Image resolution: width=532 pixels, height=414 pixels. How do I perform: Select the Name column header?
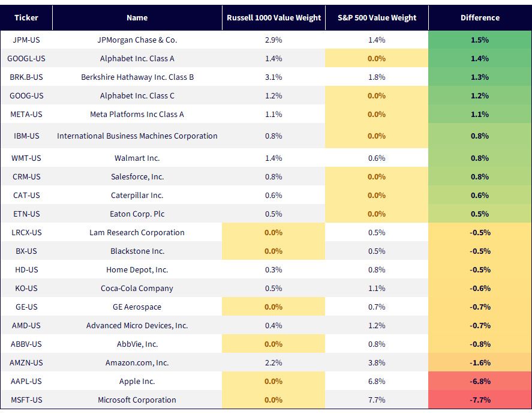(x=137, y=17)
